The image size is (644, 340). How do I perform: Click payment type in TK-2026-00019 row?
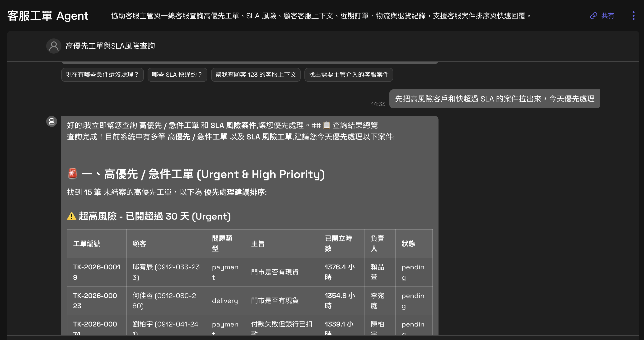click(x=225, y=272)
